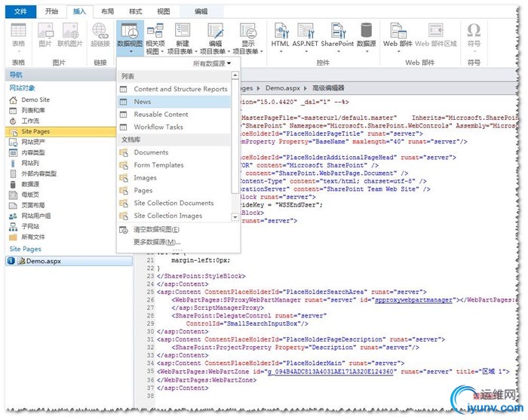Click the 数据视图 data view icon
The height and width of the screenshot is (420, 528).
pyautogui.click(x=130, y=31)
